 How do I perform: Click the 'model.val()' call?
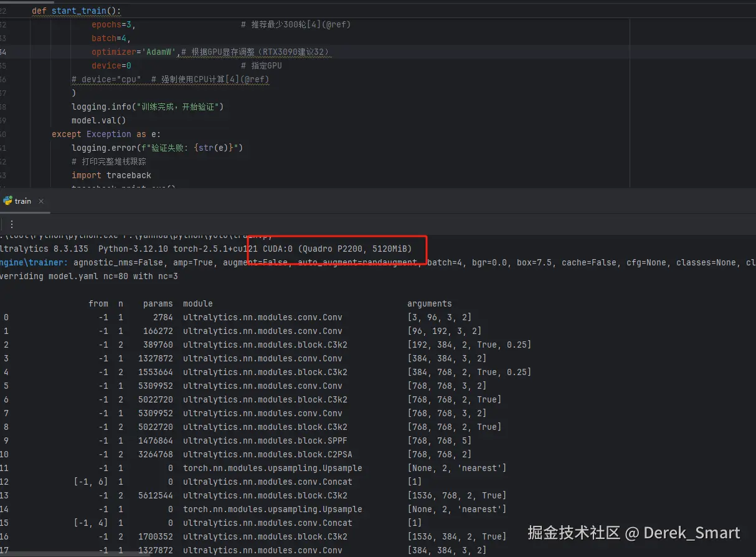point(99,121)
